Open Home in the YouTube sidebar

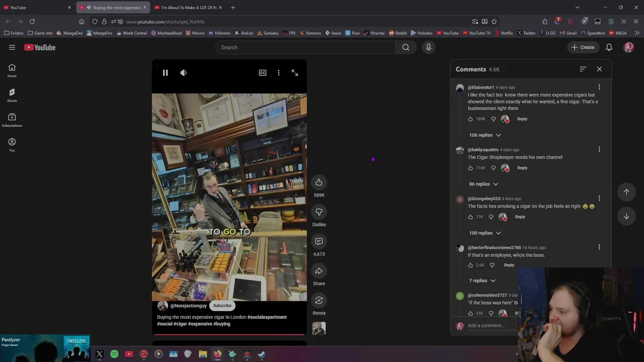(12, 70)
